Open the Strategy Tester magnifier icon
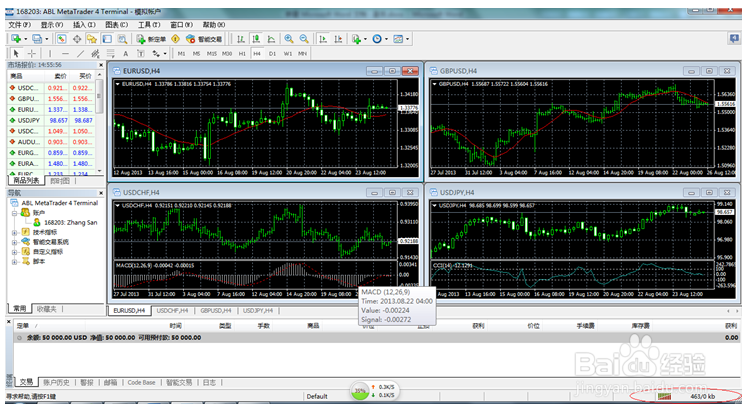Screen dimensions: 749x414 coord(122,39)
